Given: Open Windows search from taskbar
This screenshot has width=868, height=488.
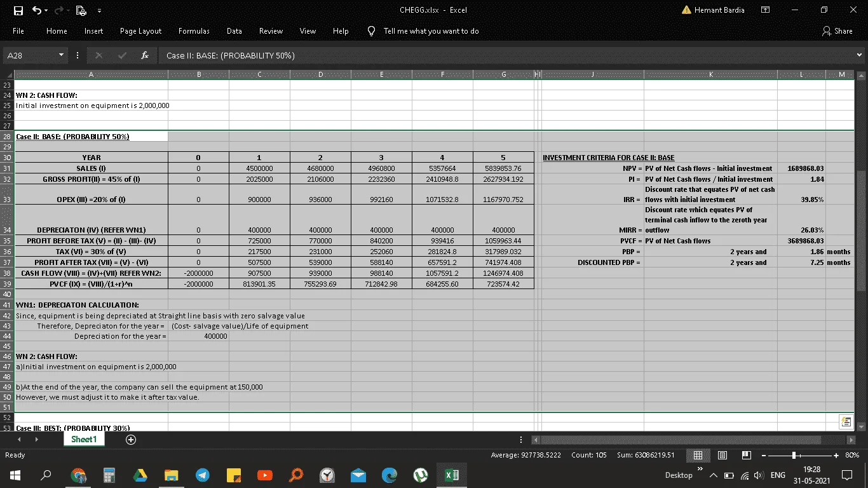Looking at the screenshot, I should 46,475.
